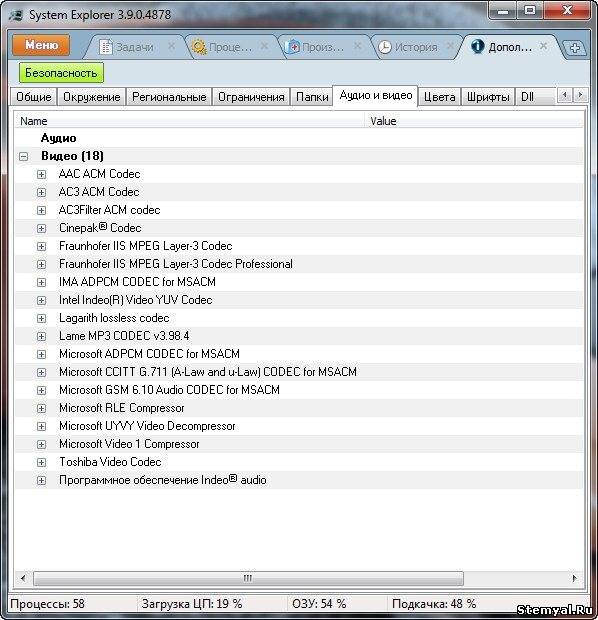This screenshot has width=598, height=620.
Task: Expand Cinepak Codec entry
Action: 41,228
